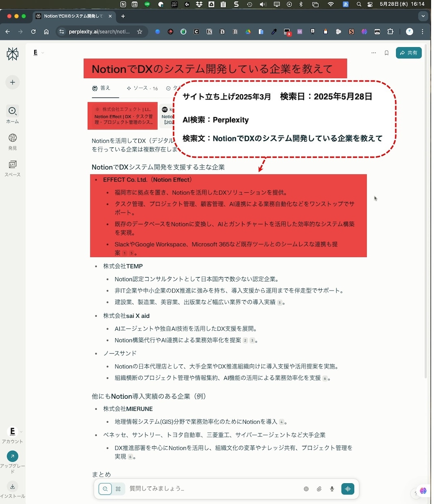
Task: Click the ノースサンド bullet text
Action: [120, 353]
